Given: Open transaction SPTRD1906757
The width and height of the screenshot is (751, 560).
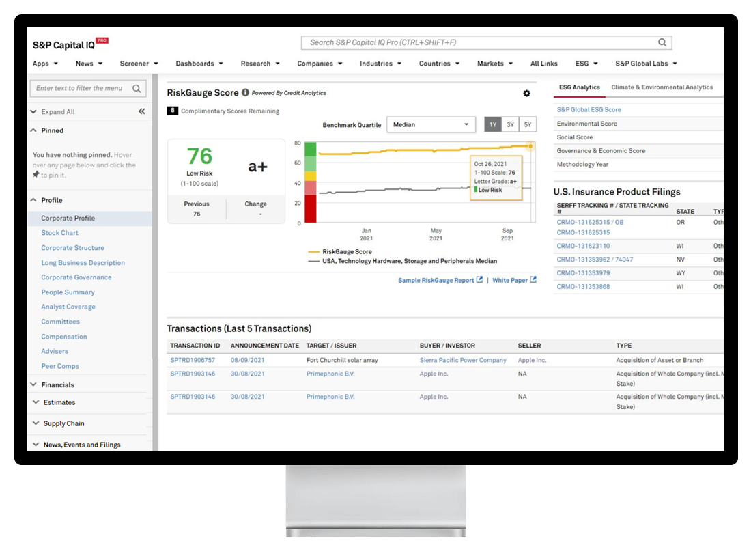Looking at the screenshot, I should (x=193, y=360).
